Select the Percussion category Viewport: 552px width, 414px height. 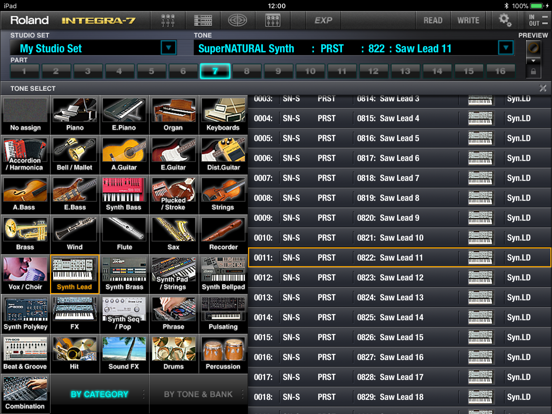pos(223,353)
